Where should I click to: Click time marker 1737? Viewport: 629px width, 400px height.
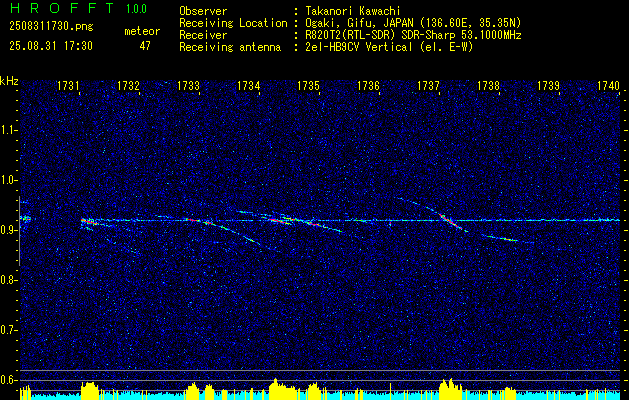(x=428, y=85)
